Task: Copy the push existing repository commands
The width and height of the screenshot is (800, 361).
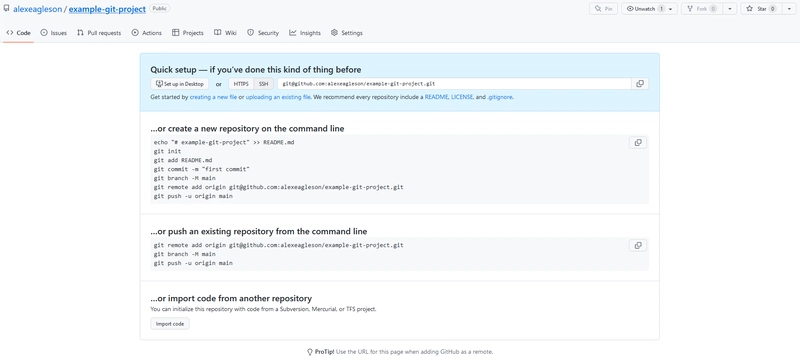Action: point(638,245)
